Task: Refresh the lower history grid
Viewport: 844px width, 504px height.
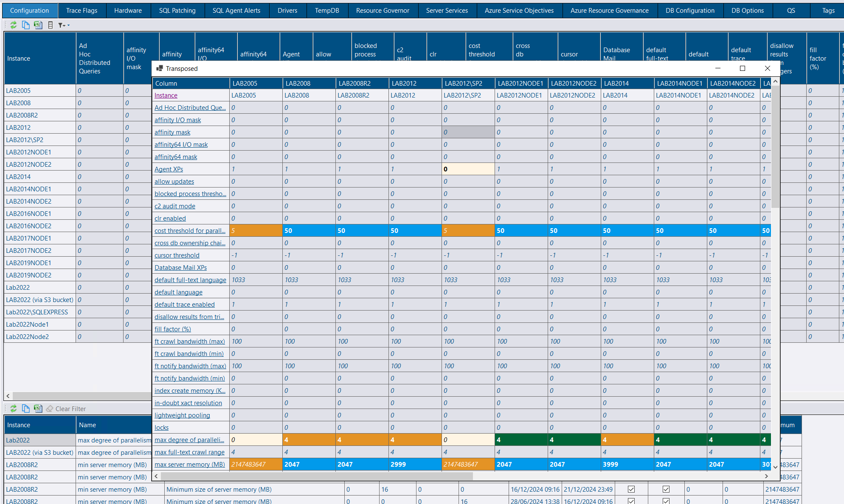Action: pos(14,409)
